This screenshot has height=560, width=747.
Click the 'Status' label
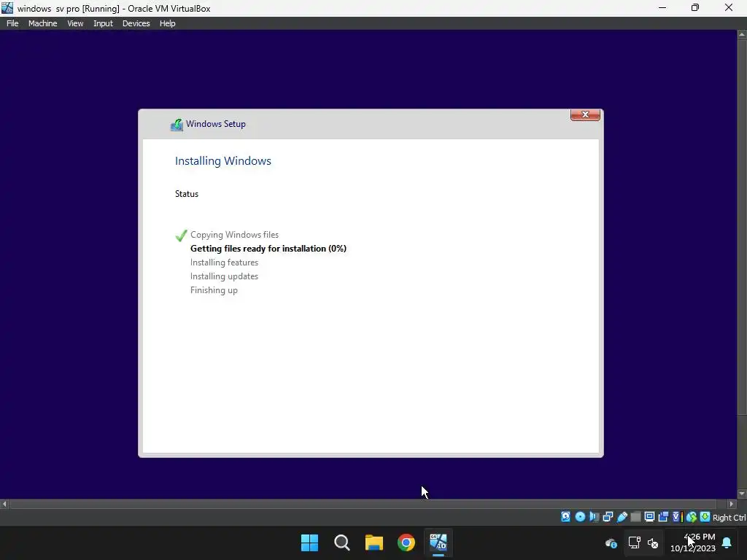pos(187,194)
